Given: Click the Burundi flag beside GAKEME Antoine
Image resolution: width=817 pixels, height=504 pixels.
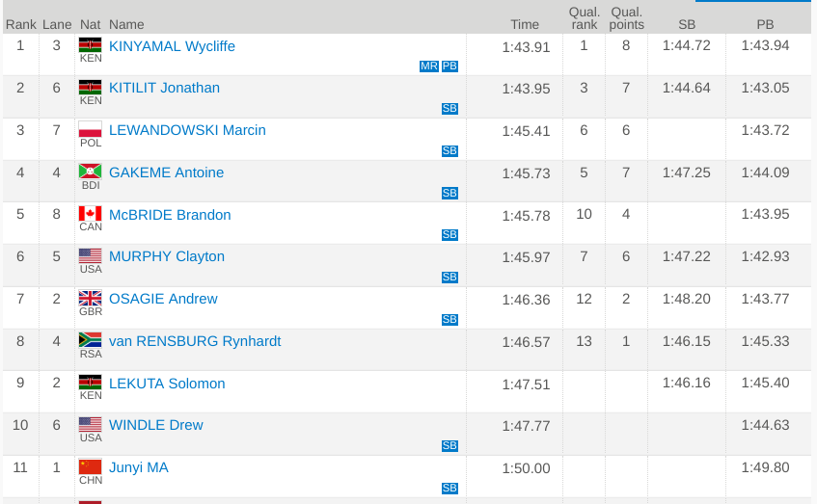Looking at the screenshot, I should tap(90, 172).
